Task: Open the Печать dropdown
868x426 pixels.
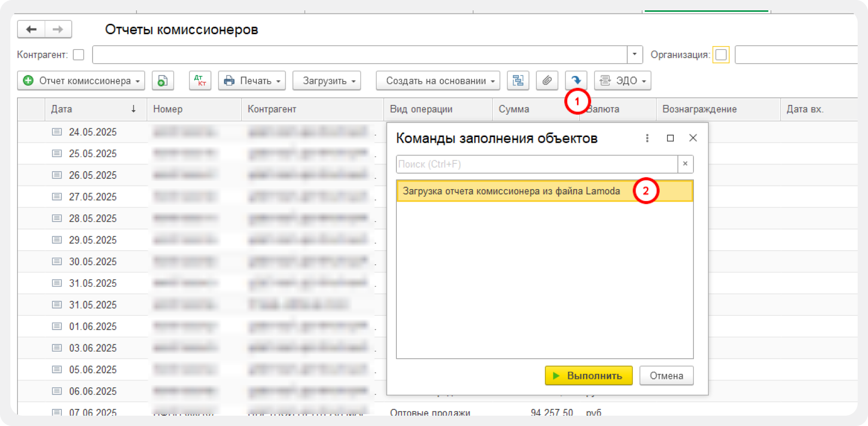Action: (252, 81)
